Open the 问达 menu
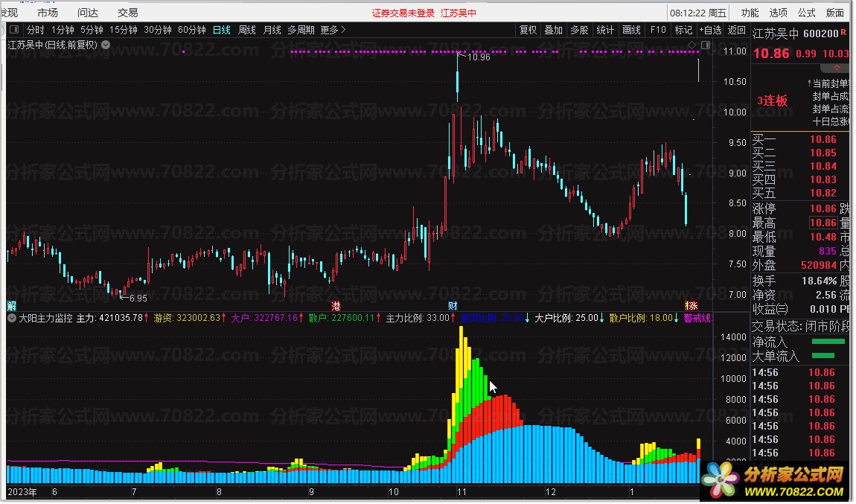Viewport: 856px width, 504px height. (87, 13)
